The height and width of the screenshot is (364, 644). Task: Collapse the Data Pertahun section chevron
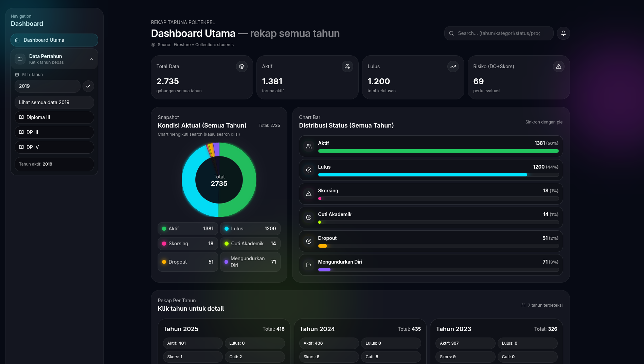[91, 59]
